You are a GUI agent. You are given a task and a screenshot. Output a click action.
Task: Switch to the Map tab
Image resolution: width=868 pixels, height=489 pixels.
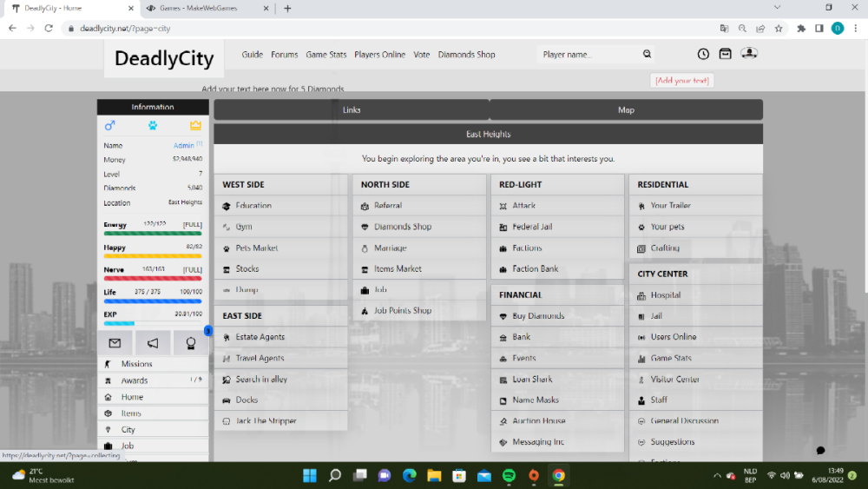[626, 110]
